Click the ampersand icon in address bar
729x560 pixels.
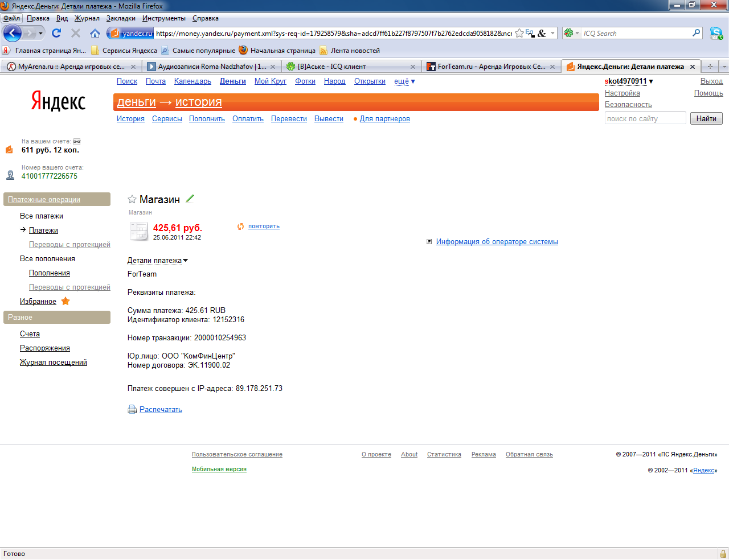542,34
